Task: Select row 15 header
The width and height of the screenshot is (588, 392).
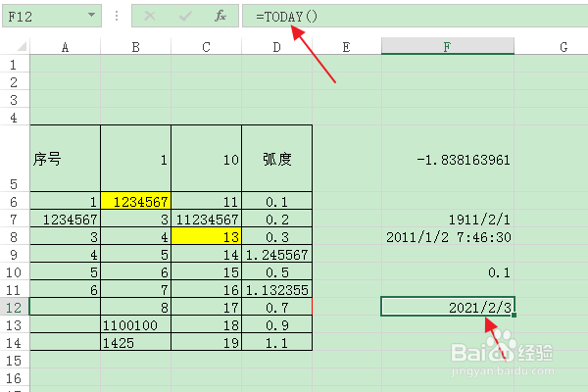Action: (15, 360)
